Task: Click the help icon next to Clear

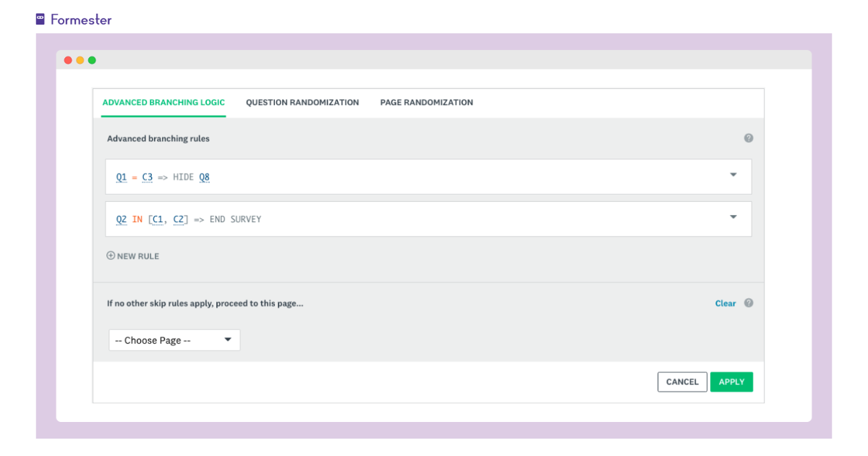Action: (747, 303)
